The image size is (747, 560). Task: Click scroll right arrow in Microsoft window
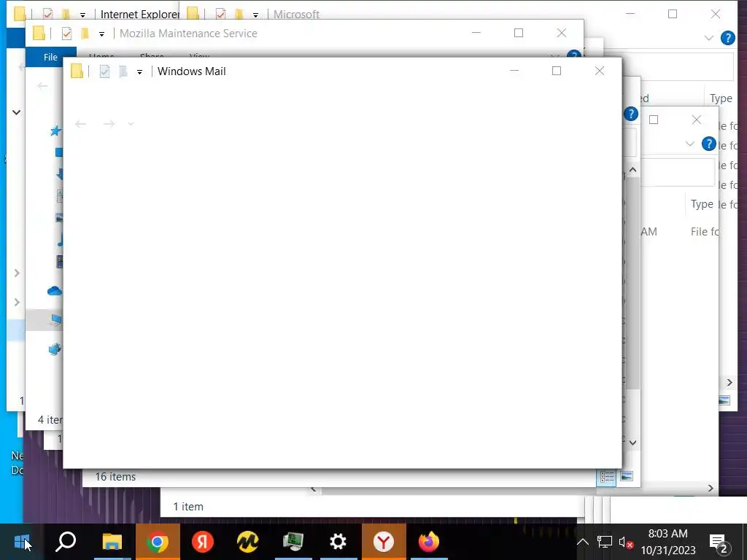(729, 382)
